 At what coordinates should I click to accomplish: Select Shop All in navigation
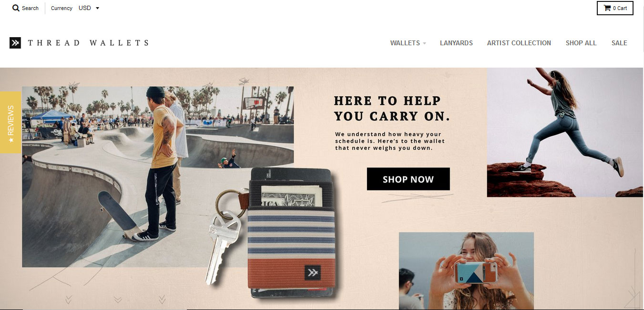(x=581, y=43)
